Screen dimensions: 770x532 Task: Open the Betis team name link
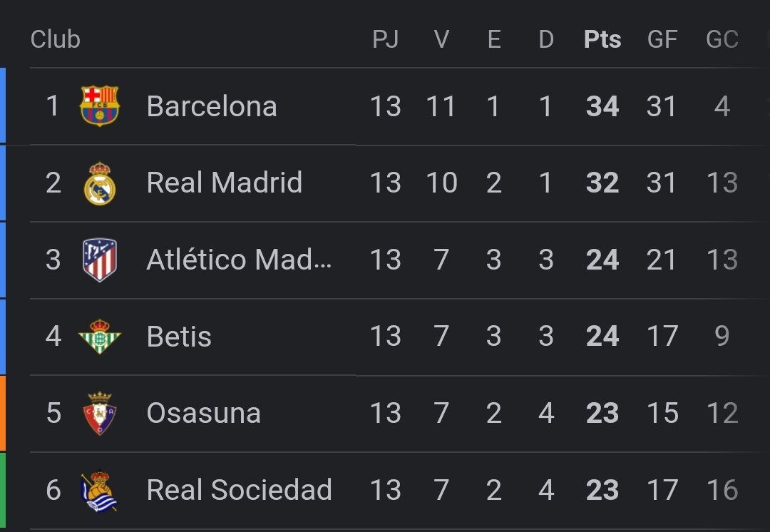[179, 337]
